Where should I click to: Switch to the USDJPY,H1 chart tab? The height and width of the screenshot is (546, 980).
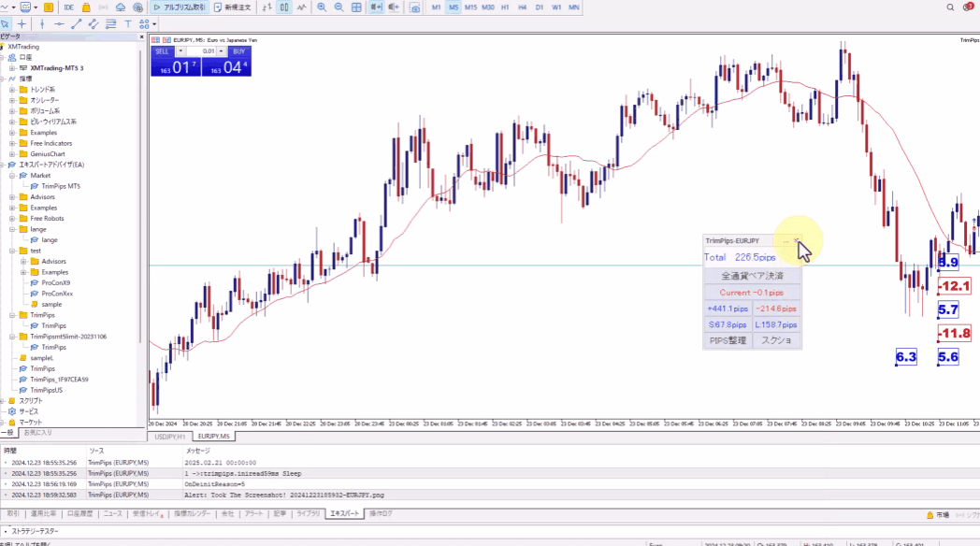click(169, 437)
